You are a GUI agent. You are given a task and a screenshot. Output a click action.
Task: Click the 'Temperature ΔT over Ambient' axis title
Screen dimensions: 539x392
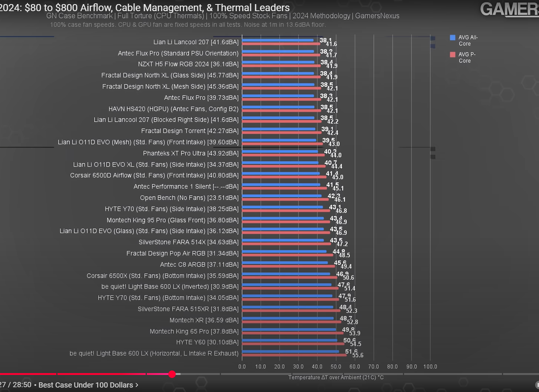336,377
